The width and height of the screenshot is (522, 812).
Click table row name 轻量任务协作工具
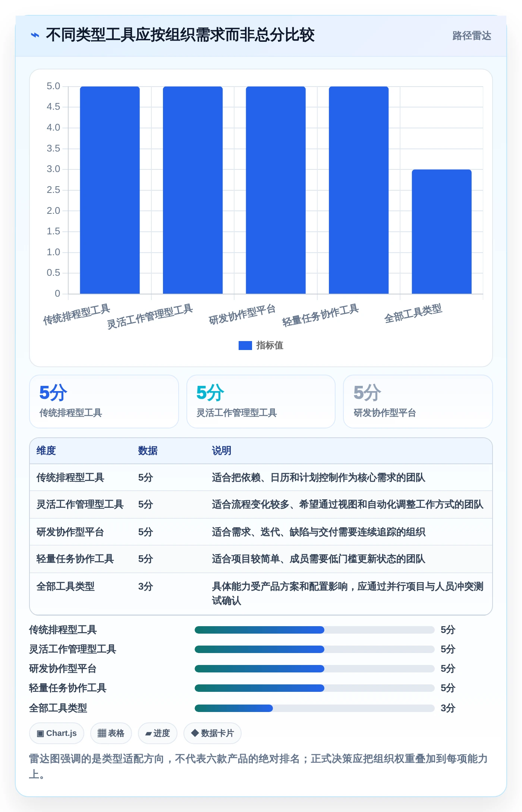point(75,559)
